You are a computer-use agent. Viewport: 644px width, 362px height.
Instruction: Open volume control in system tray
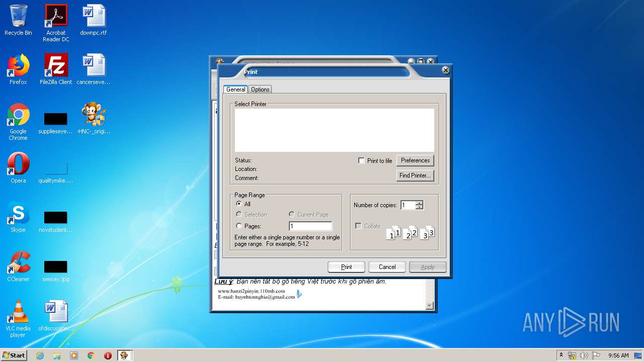[x=584, y=355]
